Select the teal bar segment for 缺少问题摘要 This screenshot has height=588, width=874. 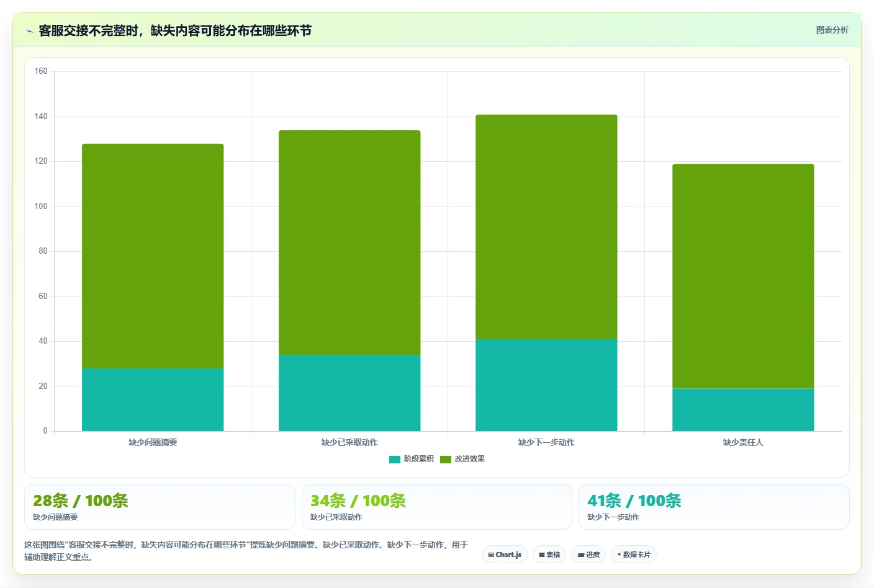[153, 399]
